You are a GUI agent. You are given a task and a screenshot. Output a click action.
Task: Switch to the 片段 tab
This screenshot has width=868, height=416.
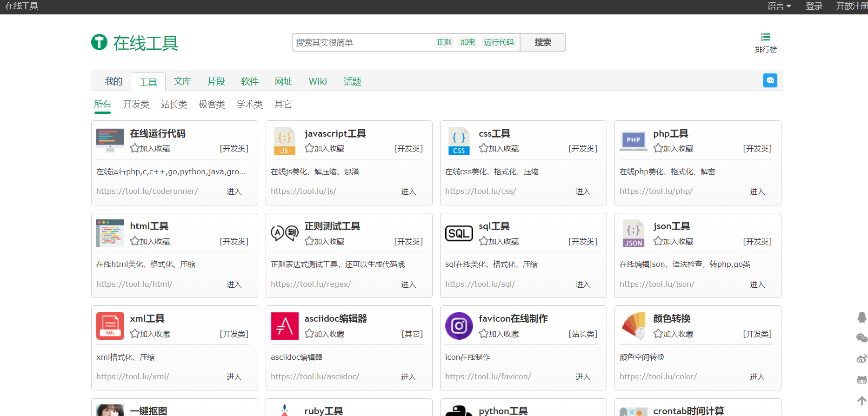pyautogui.click(x=216, y=81)
